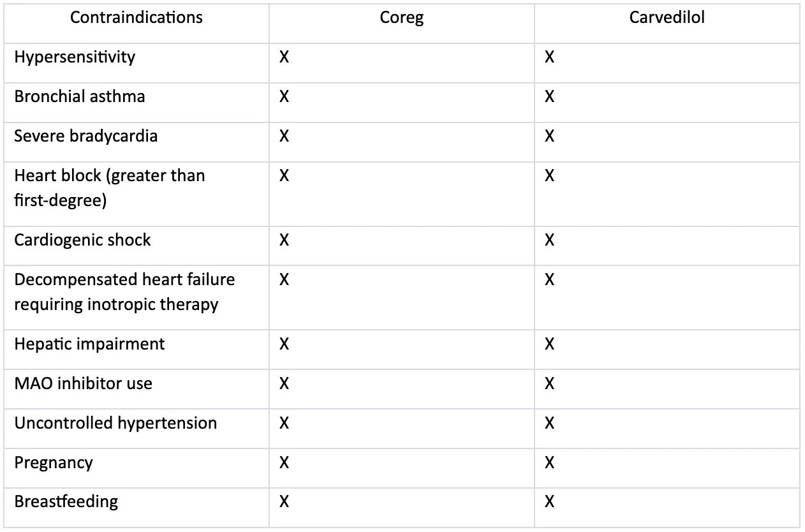The height and width of the screenshot is (532, 805).
Task: Select the Uncontrolled hypertension cell
Action: click(115, 424)
